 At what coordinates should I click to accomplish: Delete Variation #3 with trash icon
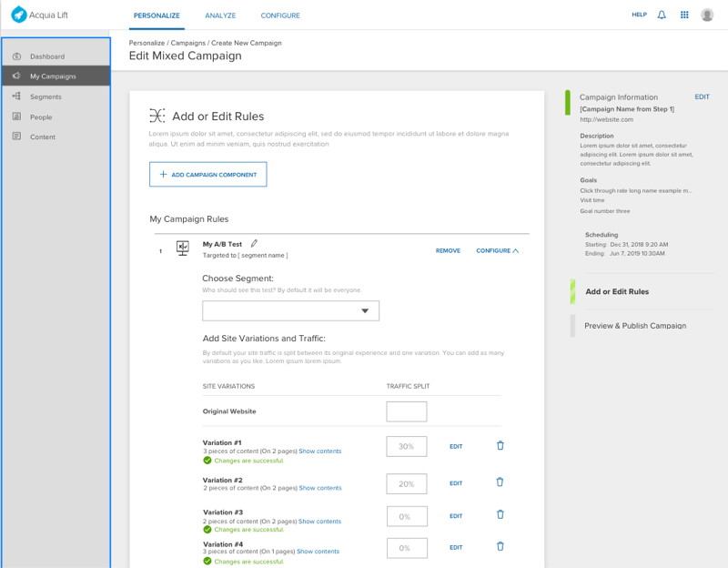point(500,514)
